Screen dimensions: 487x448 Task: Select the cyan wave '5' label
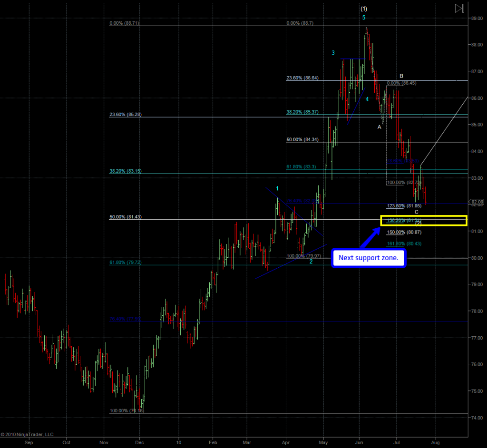click(364, 18)
